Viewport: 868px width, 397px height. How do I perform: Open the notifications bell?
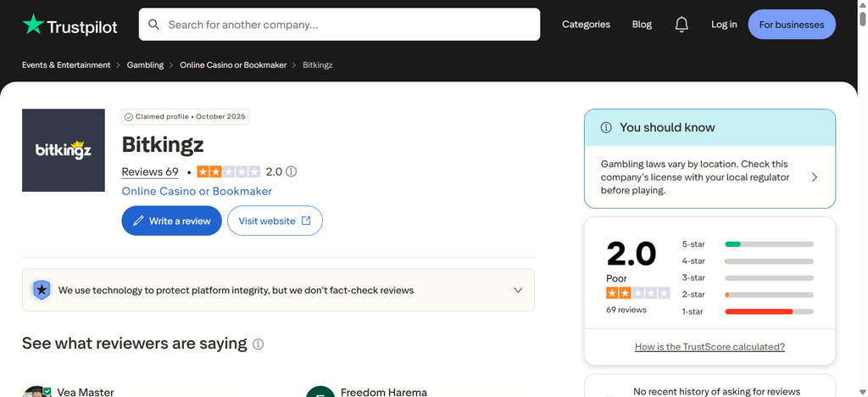pos(682,25)
